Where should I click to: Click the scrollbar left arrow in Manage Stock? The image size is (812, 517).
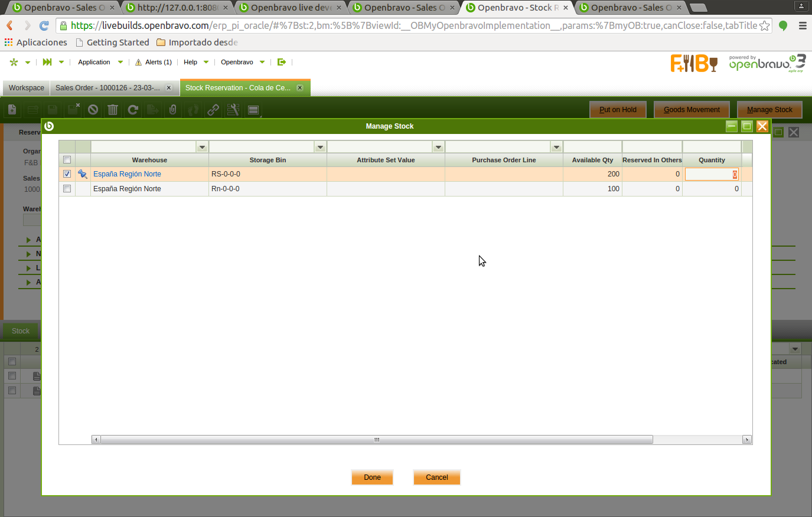pyautogui.click(x=96, y=440)
